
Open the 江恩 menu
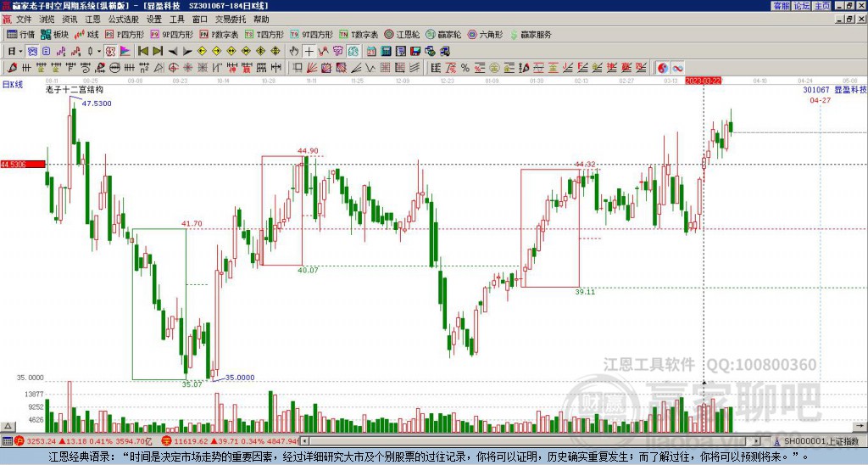pos(93,20)
